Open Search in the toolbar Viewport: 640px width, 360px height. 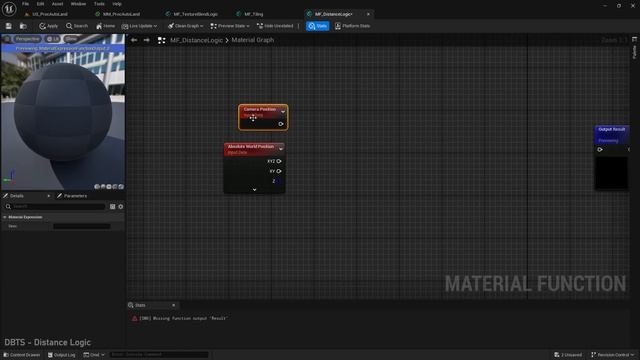click(77, 26)
